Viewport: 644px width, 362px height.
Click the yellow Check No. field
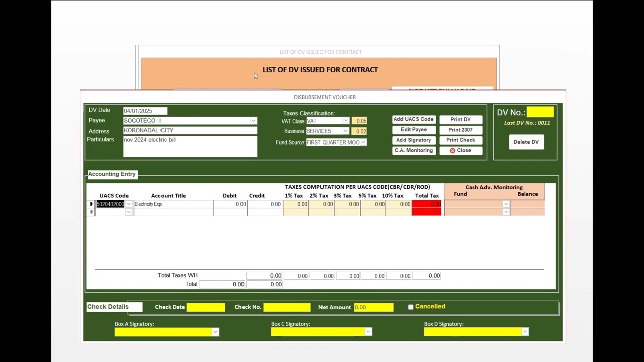point(287,307)
